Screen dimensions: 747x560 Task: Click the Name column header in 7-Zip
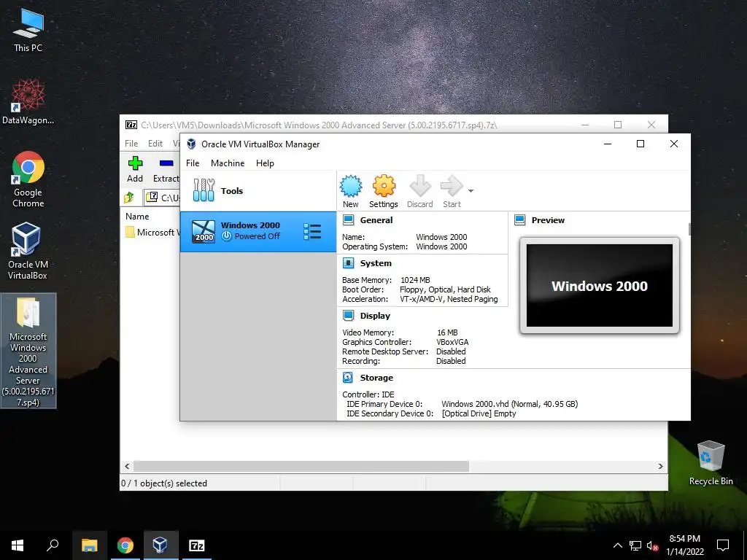(137, 216)
